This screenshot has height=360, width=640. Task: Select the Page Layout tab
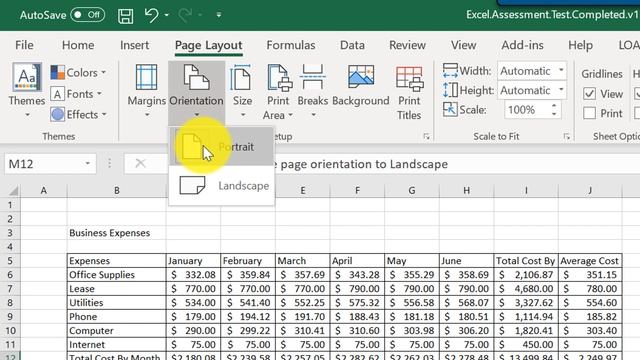tap(209, 45)
